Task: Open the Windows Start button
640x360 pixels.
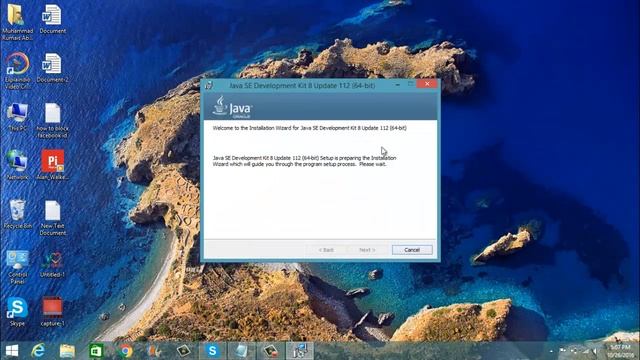Action: click(x=12, y=351)
